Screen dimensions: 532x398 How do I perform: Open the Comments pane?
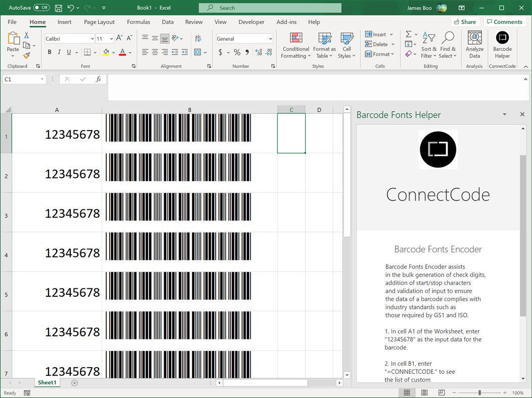pyautogui.click(x=505, y=22)
